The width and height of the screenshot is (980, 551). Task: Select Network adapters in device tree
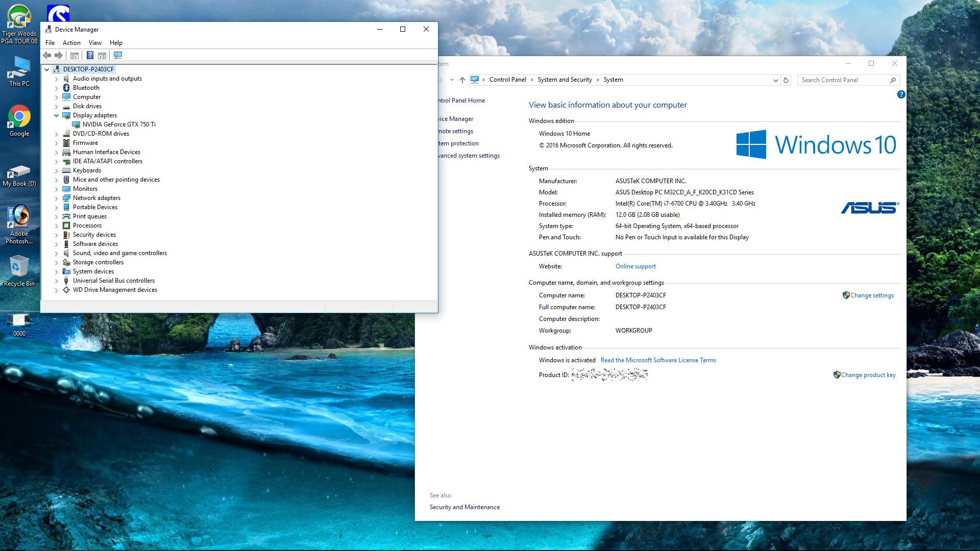[96, 198]
